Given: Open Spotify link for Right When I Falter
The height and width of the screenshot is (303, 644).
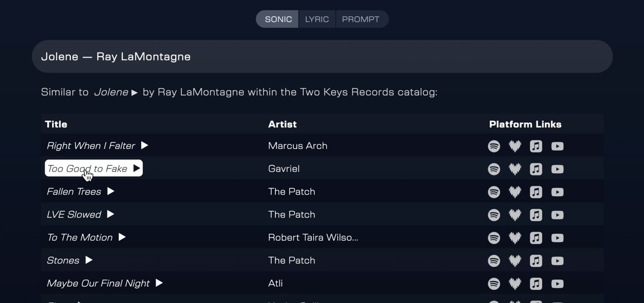Looking at the screenshot, I should pyautogui.click(x=494, y=146).
